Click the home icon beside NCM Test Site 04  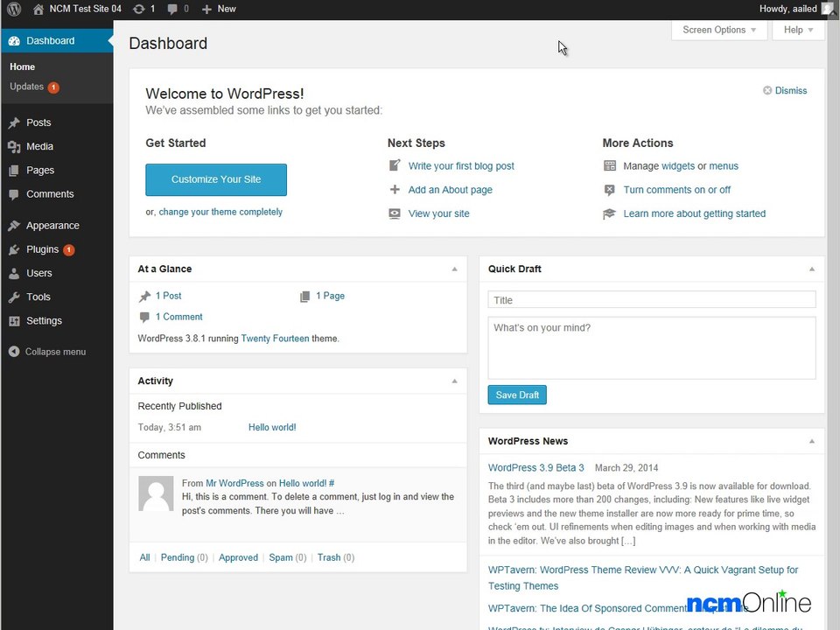coord(38,9)
